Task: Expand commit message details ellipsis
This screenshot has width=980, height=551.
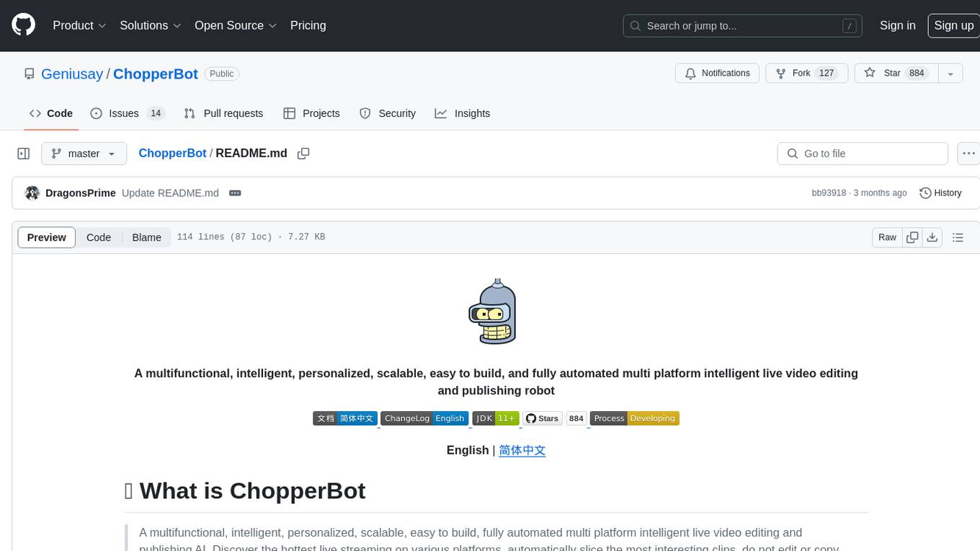Action: tap(235, 193)
